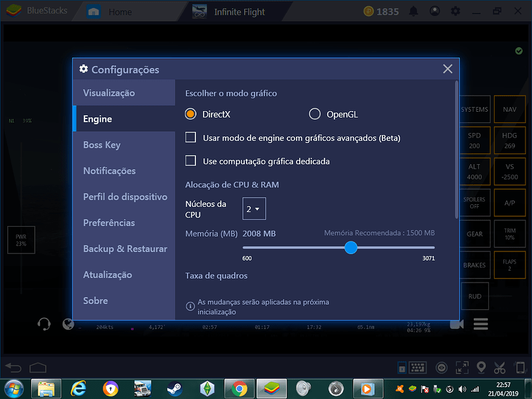Select the Engine settings tab
532x399 pixels.
124,119
